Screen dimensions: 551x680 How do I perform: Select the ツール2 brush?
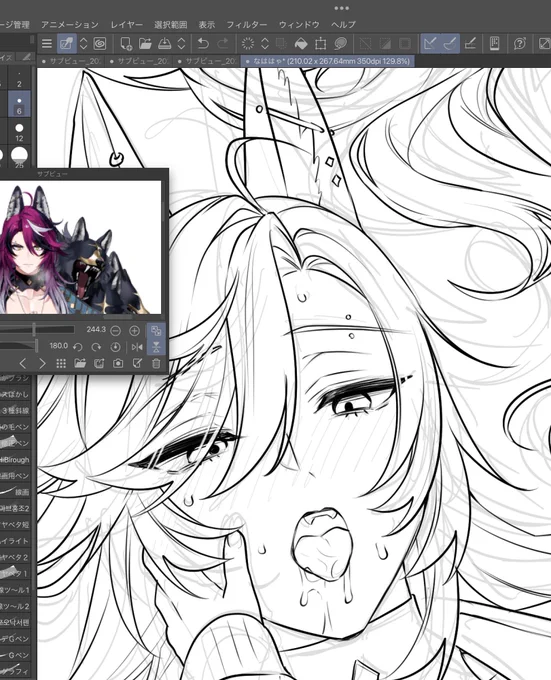point(16,606)
